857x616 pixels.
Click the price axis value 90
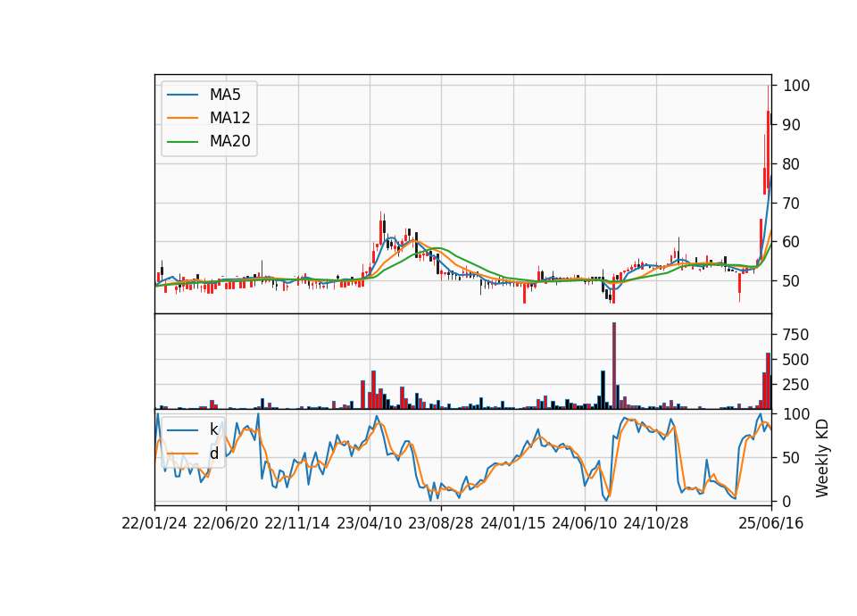coord(792,125)
